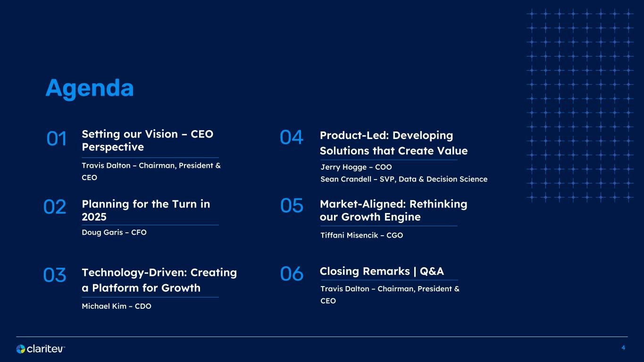Open "Setting our Vision – CEO Perspective" heading
Screen dimensions: 644x362
pos(147,140)
